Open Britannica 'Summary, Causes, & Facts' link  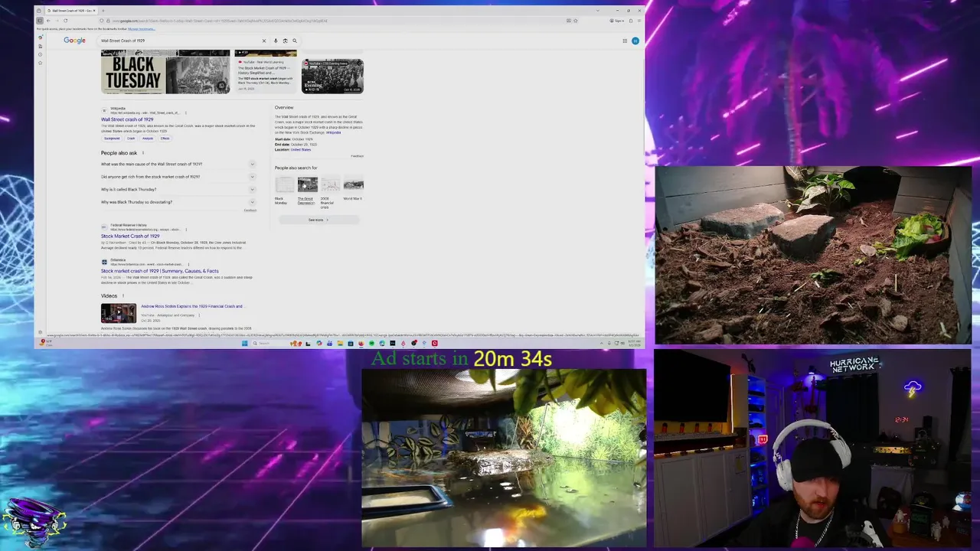(x=160, y=271)
